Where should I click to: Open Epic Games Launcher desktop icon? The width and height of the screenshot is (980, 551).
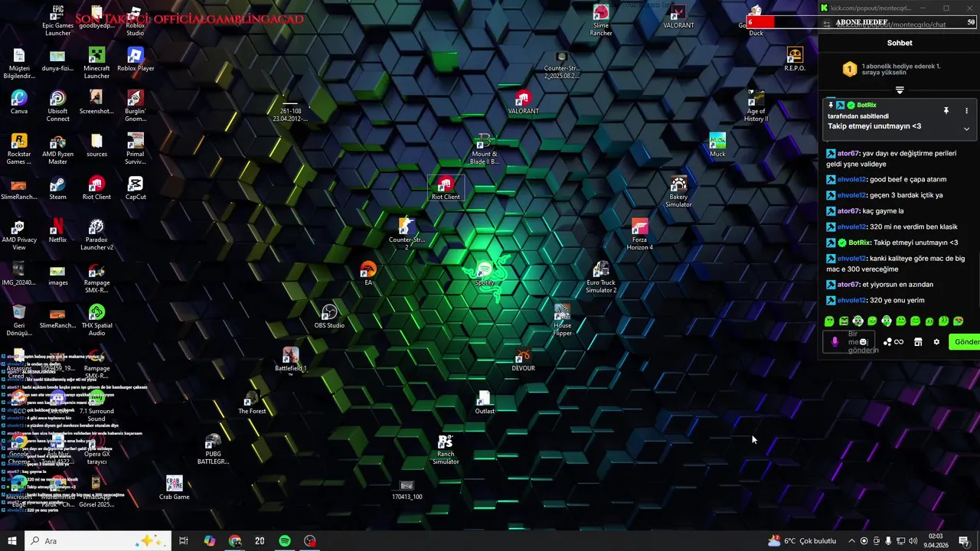[57, 21]
